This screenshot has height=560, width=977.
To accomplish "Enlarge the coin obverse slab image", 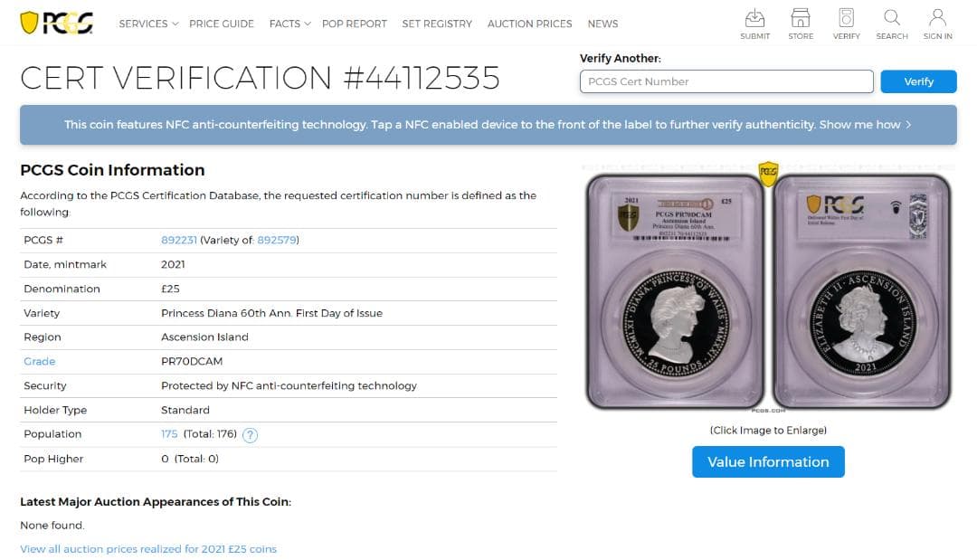I will (x=676, y=291).
